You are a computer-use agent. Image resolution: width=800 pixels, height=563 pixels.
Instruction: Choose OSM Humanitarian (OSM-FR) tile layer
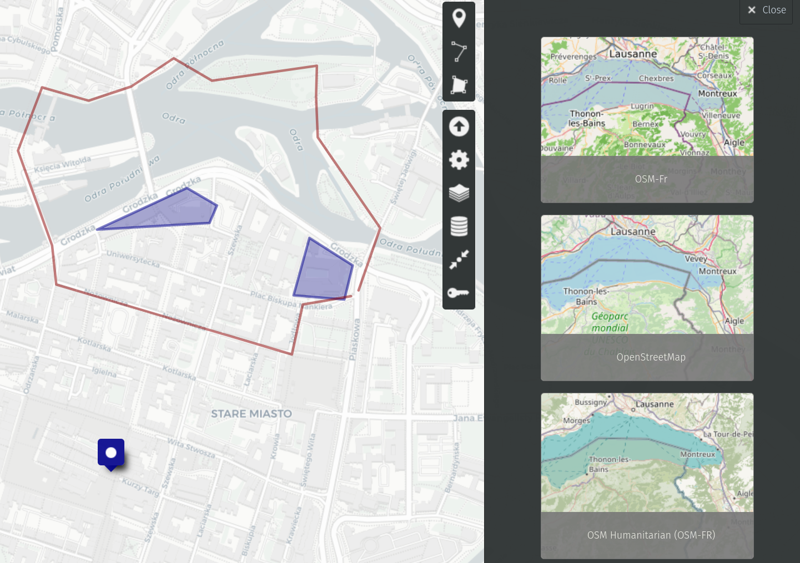647,476
